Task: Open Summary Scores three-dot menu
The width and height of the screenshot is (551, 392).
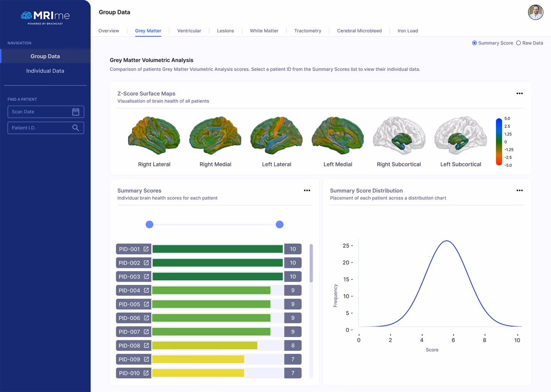Action: tap(307, 191)
